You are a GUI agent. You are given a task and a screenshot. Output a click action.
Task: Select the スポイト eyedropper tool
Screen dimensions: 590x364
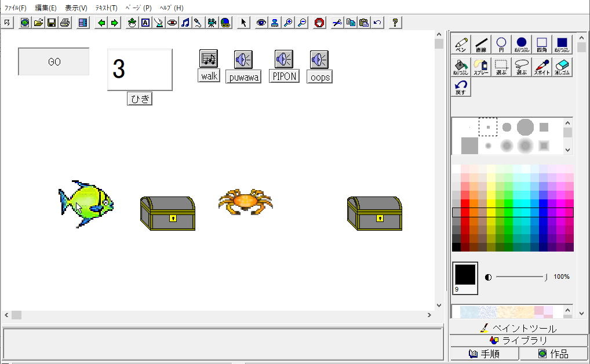click(x=542, y=67)
